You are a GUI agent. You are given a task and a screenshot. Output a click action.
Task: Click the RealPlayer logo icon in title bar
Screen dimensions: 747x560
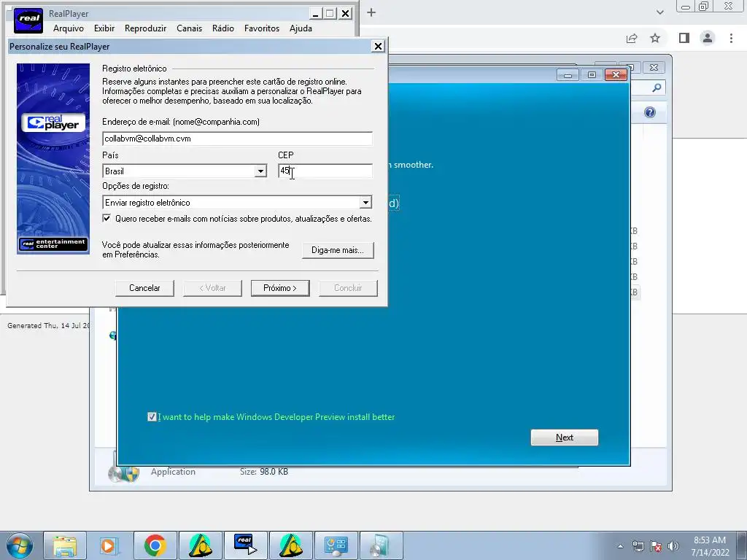28,21
